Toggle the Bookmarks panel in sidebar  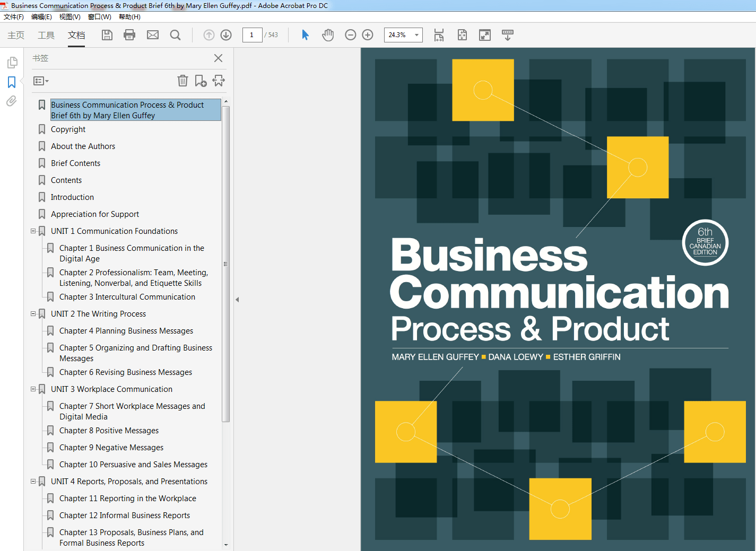pos(12,82)
